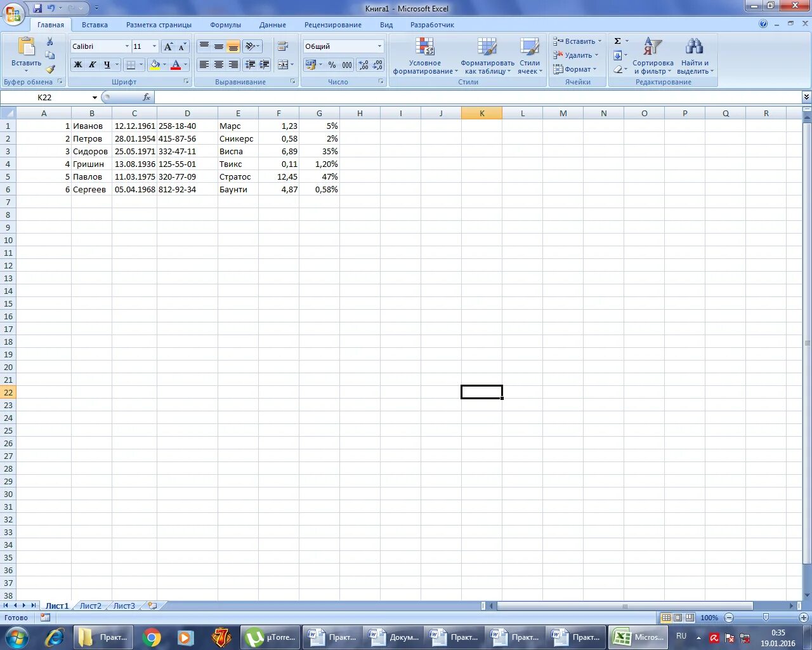
Task: Switch to Page Break Preview
Action: point(689,618)
